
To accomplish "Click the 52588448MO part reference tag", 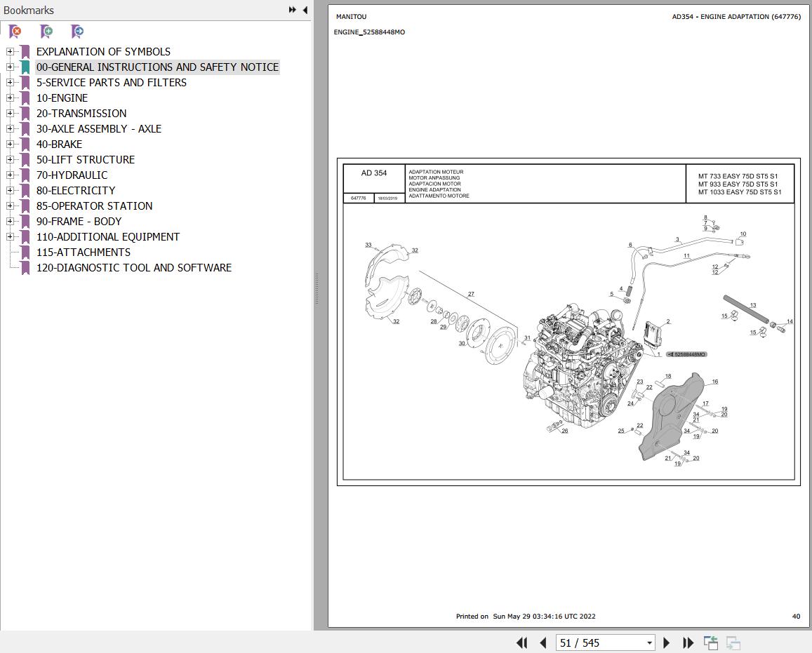I will [x=686, y=354].
